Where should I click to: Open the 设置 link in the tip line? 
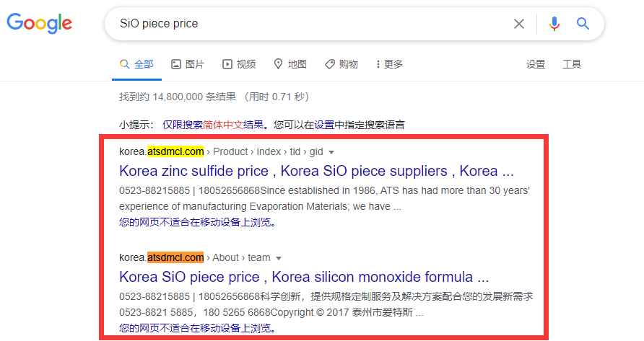(x=324, y=125)
